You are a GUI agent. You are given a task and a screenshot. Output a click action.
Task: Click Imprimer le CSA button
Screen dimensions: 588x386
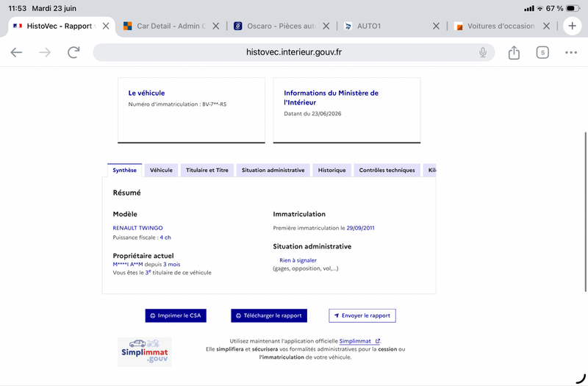coord(176,315)
